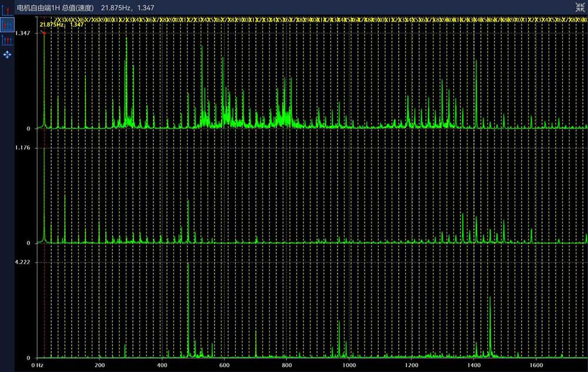Click the tall bottom-spectrum peak near 1450 Hz
Viewport: 588px width, 372px height.
pos(490,324)
